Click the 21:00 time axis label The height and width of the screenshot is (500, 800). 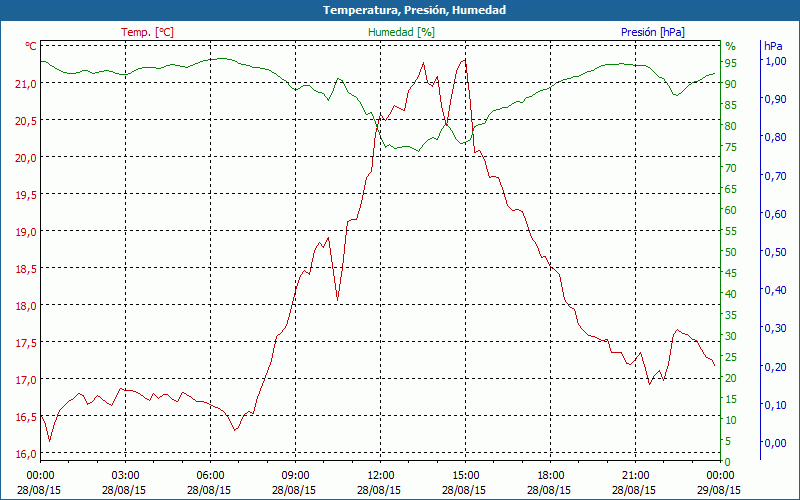(x=635, y=476)
